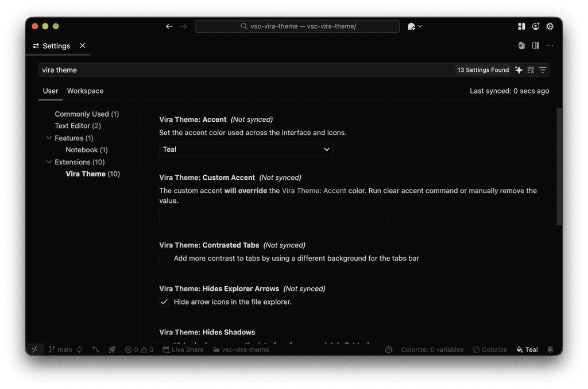Collapse the Features tree node chevron
The image size is (588, 389).
tap(48, 138)
